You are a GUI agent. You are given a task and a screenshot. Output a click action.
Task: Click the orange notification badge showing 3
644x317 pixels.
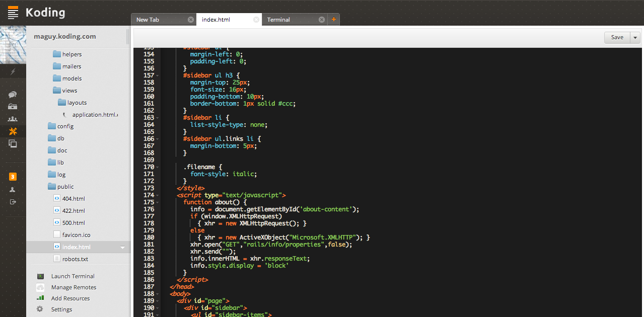[13, 177]
